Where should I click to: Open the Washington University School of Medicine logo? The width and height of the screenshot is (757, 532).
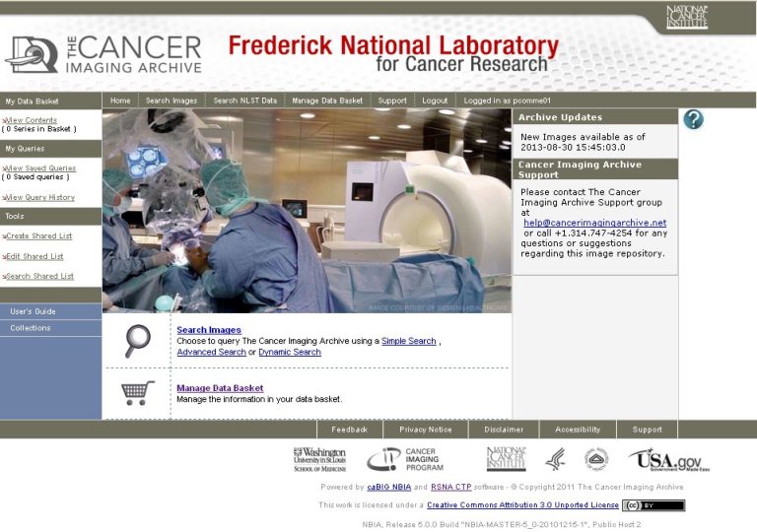320,459
